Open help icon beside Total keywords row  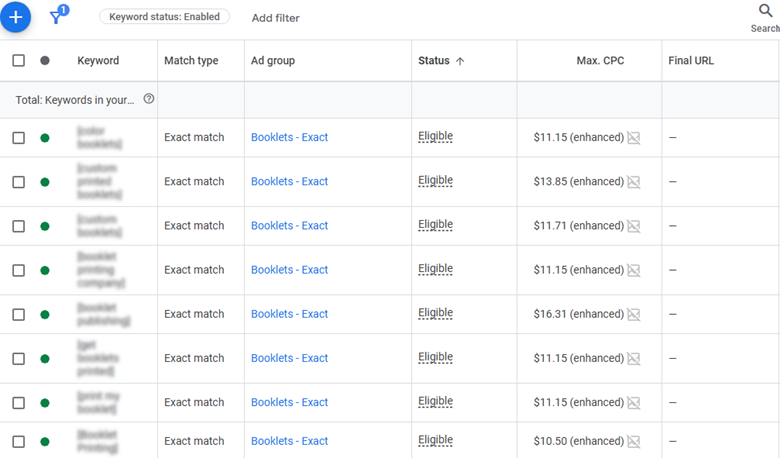tap(149, 98)
